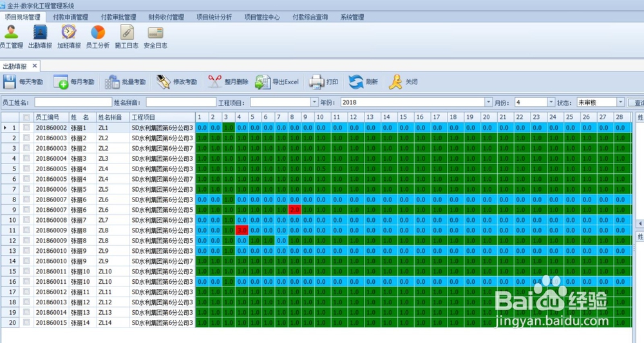Image resolution: width=644 pixels, height=343 pixels.
Task: Click 每月考勤 toolbar icon
Action: coord(61,82)
